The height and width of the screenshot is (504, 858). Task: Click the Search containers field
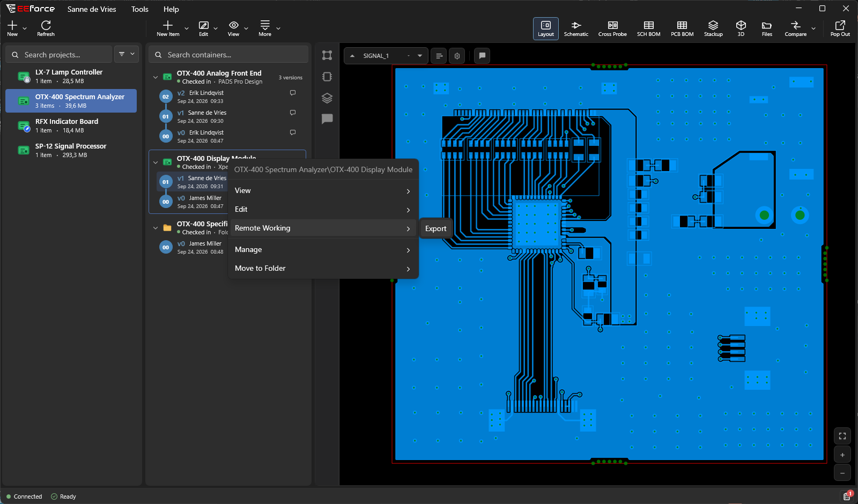coord(228,55)
